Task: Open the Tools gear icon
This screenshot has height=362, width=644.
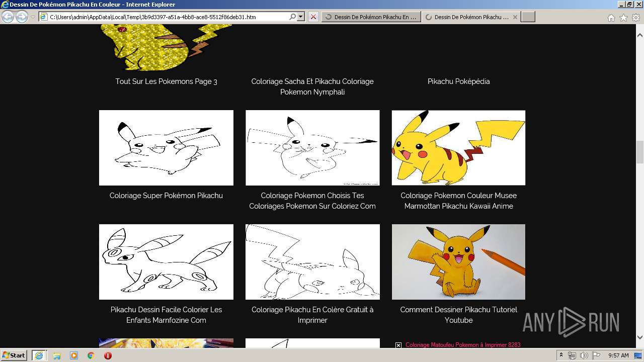Action: tap(635, 18)
